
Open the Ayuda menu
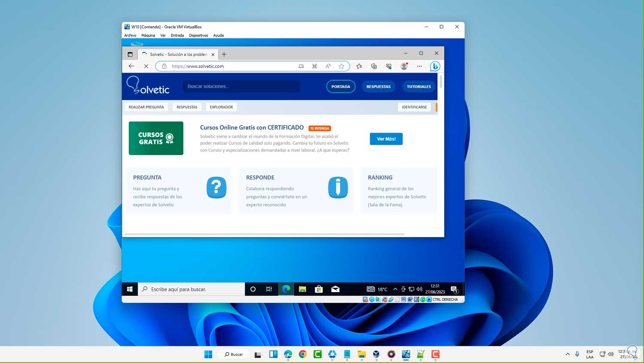click(x=219, y=36)
